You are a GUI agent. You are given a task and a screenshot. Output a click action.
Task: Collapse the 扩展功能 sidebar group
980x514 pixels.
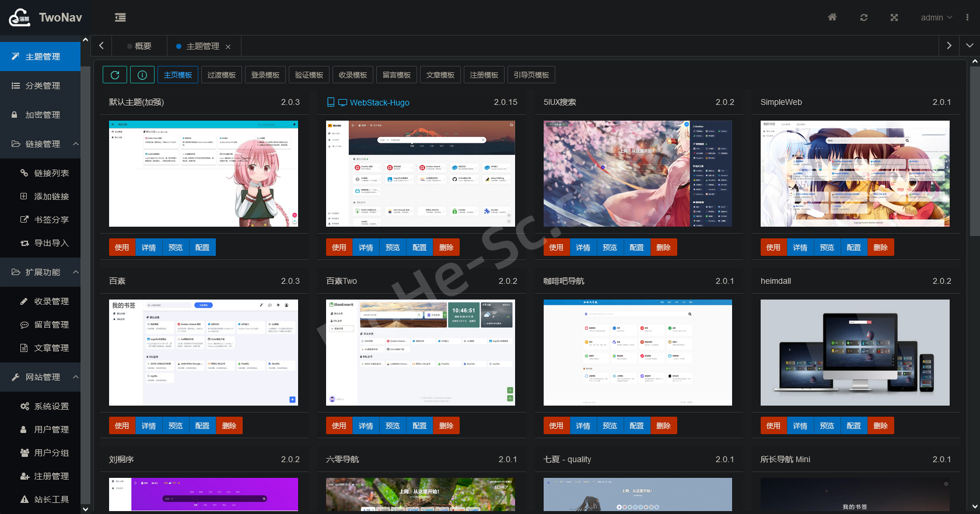tap(40, 272)
